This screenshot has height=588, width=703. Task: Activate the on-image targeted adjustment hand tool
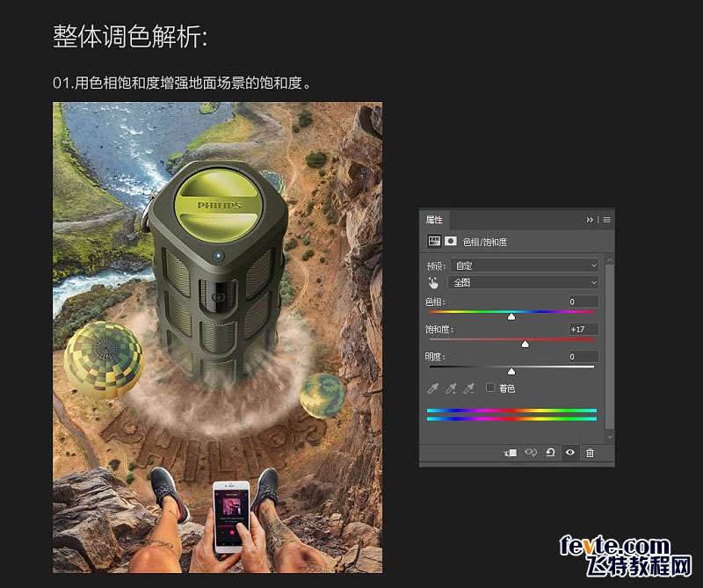coord(433,283)
